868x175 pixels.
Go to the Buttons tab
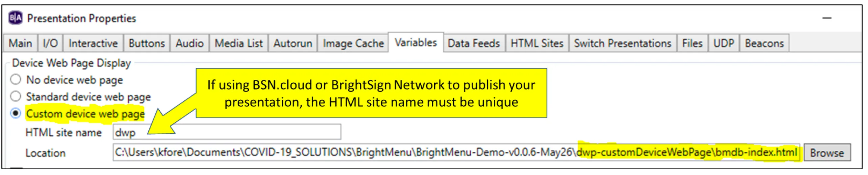pyautogui.click(x=146, y=43)
